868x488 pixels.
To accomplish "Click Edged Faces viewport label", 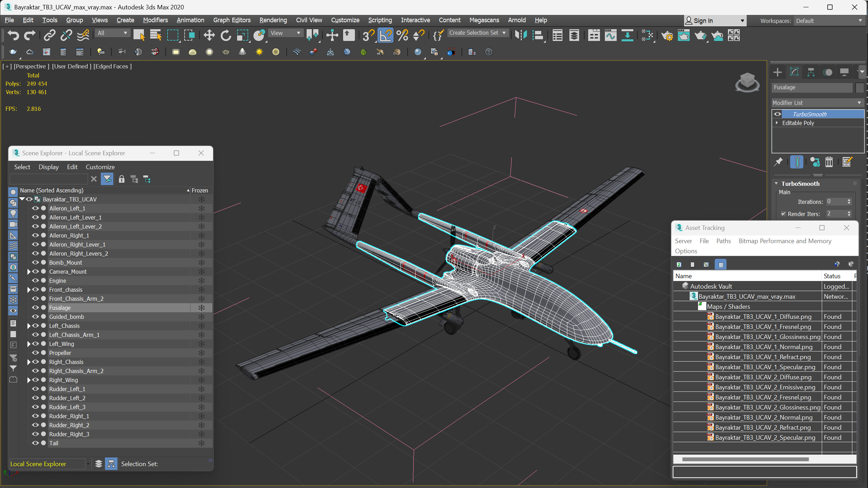I will [x=112, y=66].
